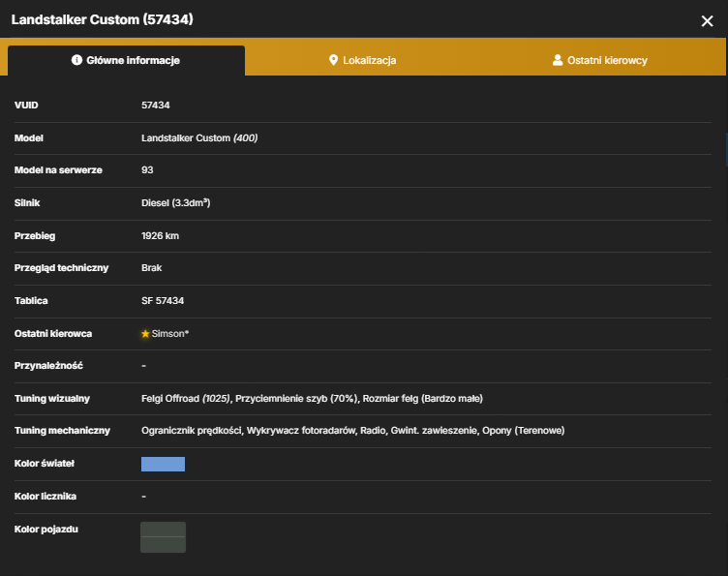Switch to the Główne informacje tab
Screen dimensions: 728x576
click(126, 60)
